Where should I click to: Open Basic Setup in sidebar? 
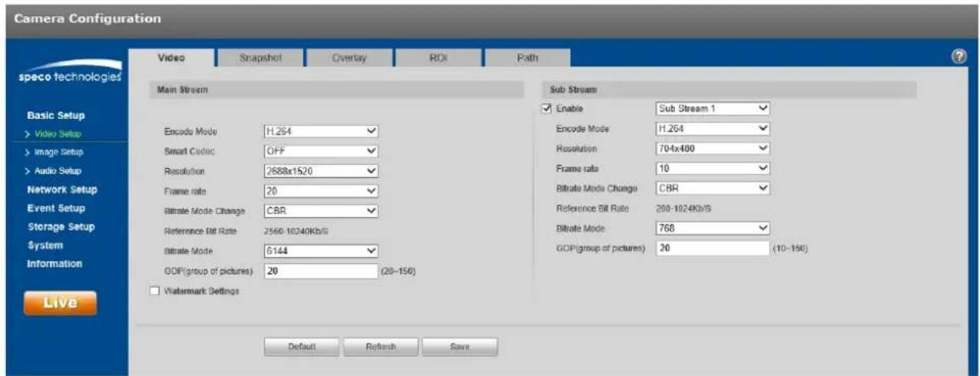(x=56, y=116)
